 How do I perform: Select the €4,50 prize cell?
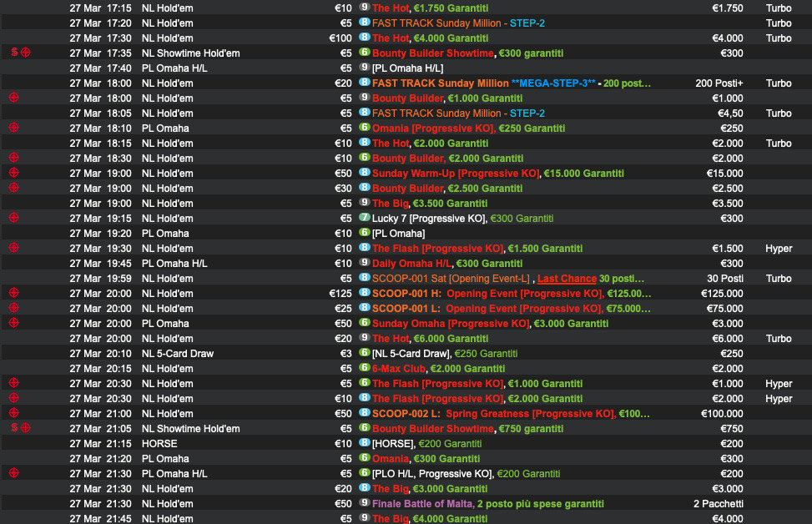730,113
